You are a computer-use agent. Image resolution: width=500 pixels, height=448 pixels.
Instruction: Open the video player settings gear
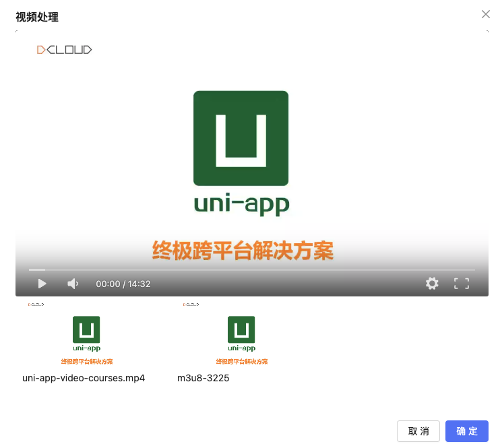[432, 284]
